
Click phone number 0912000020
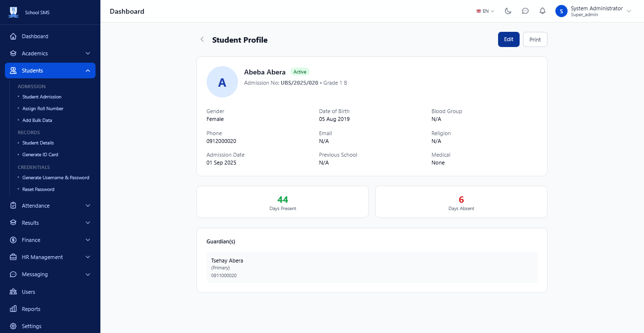tap(221, 141)
